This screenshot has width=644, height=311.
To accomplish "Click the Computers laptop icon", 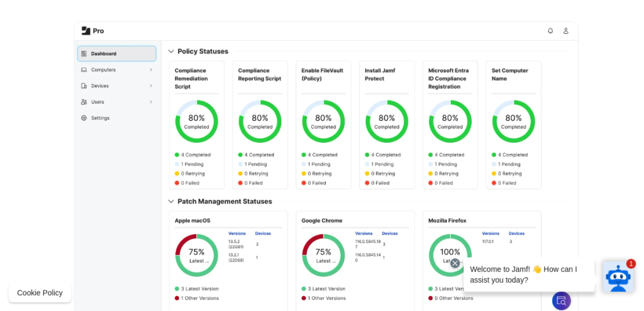I will click(x=84, y=70).
